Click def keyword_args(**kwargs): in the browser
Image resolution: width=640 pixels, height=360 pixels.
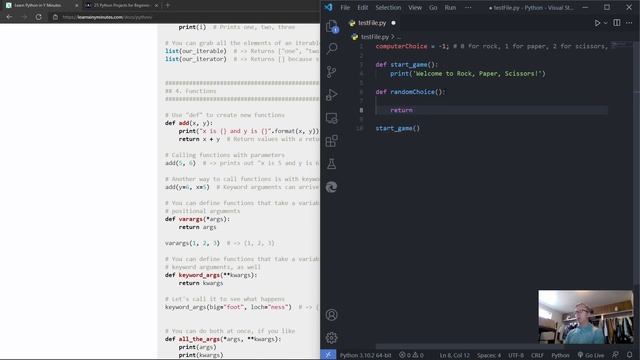point(211,275)
